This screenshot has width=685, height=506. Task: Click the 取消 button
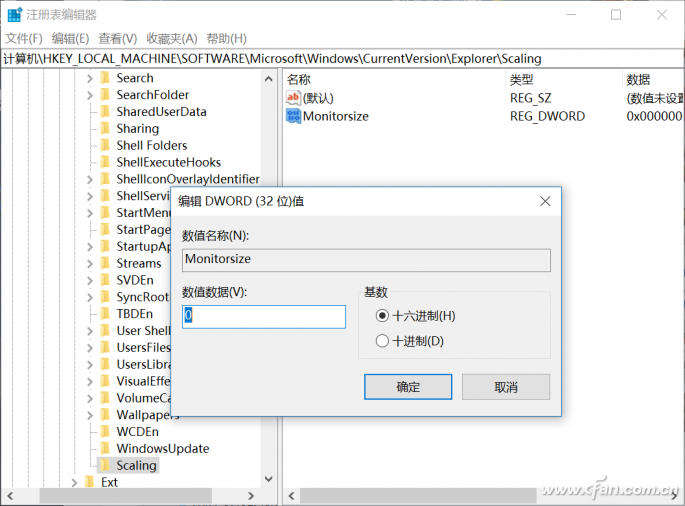click(506, 387)
